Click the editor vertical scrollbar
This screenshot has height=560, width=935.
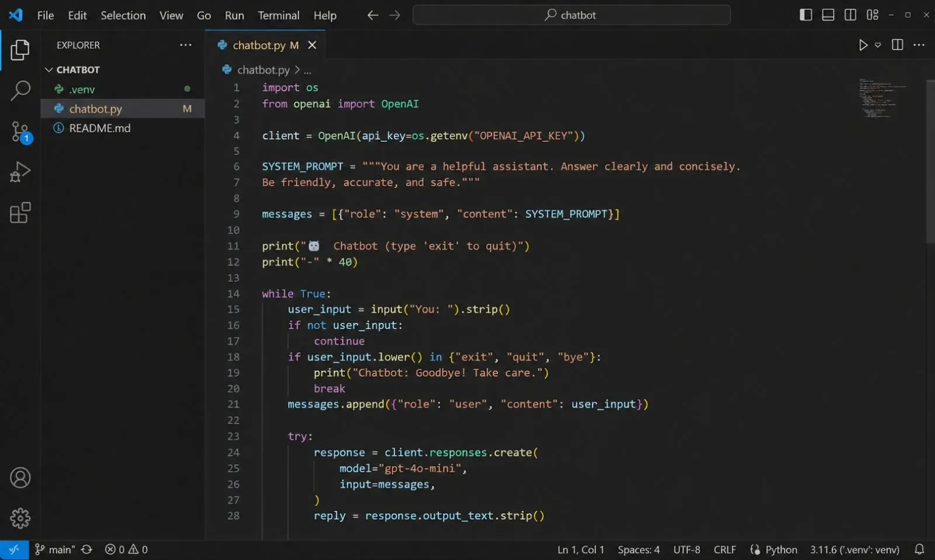pyautogui.click(x=930, y=161)
